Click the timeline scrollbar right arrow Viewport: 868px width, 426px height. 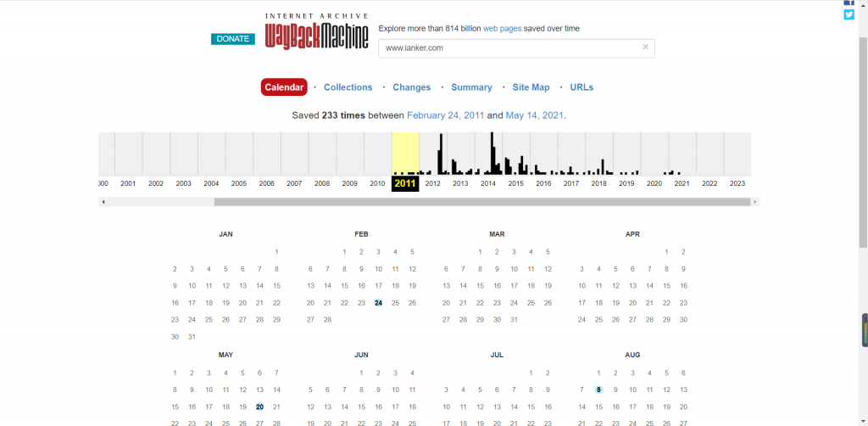click(x=755, y=202)
